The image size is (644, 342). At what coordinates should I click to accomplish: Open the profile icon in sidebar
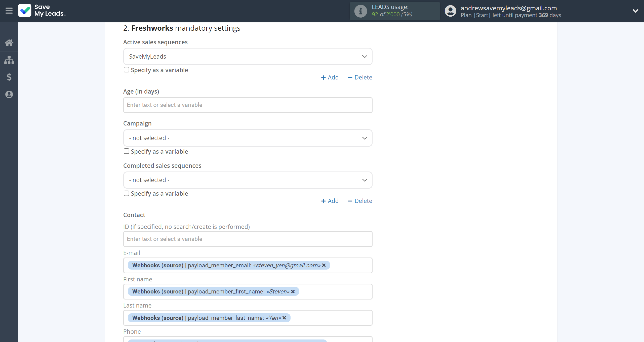pyautogui.click(x=9, y=95)
